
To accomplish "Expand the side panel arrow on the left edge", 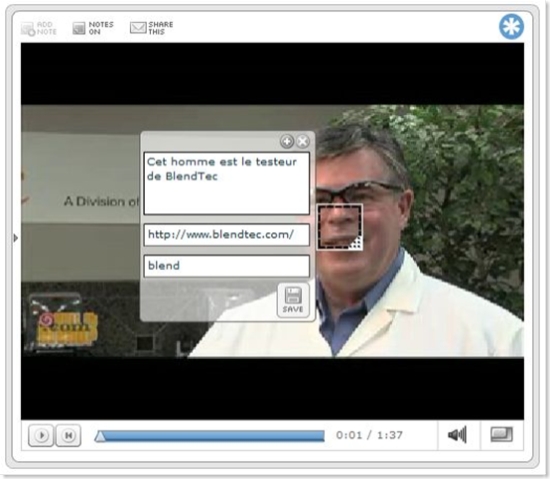I will click(x=15, y=238).
